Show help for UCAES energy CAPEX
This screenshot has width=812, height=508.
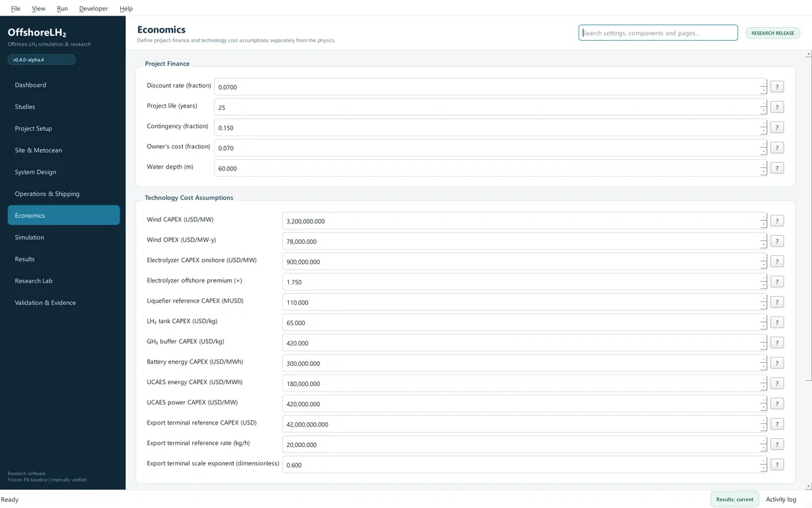[x=777, y=383]
